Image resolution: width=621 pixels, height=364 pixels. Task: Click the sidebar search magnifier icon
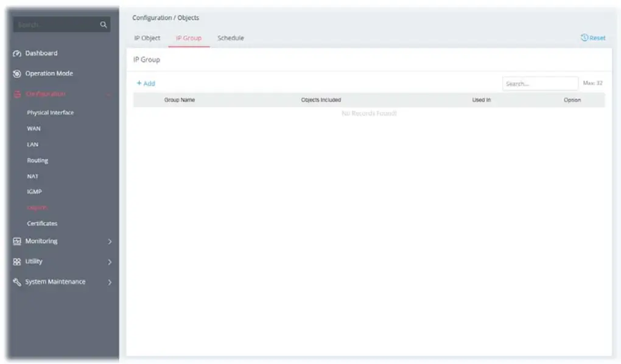pos(103,24)
